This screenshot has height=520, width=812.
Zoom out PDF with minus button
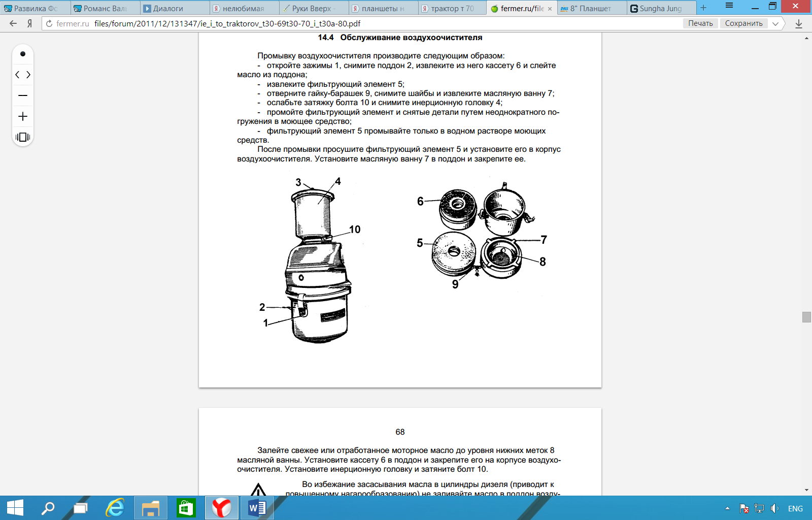coord(23,95)
